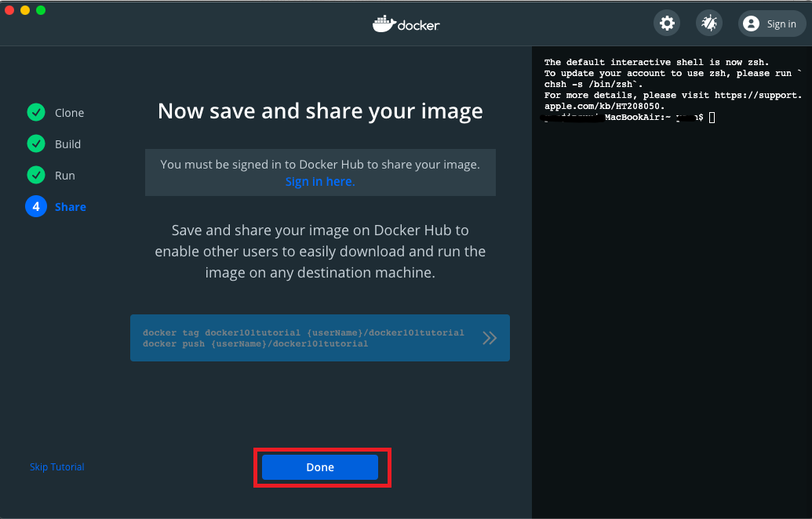The image size is (812, 519).
Task: Click the terminal text 'apple.com/kb/HT208050'
Action: click(x=604, y=106)
